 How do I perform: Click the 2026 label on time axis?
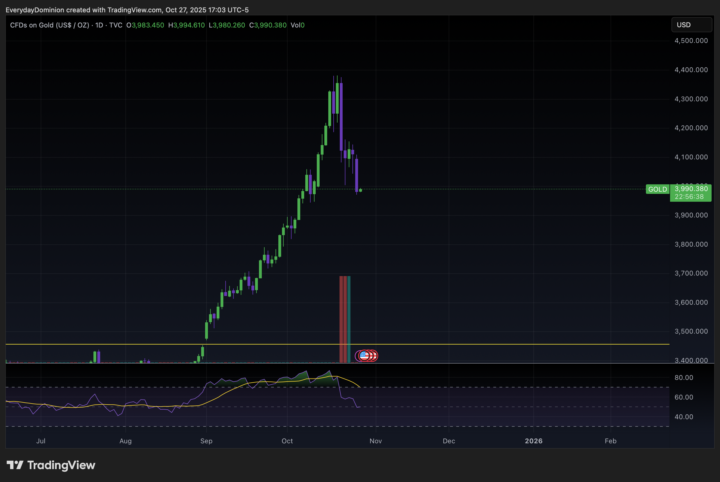533,441
